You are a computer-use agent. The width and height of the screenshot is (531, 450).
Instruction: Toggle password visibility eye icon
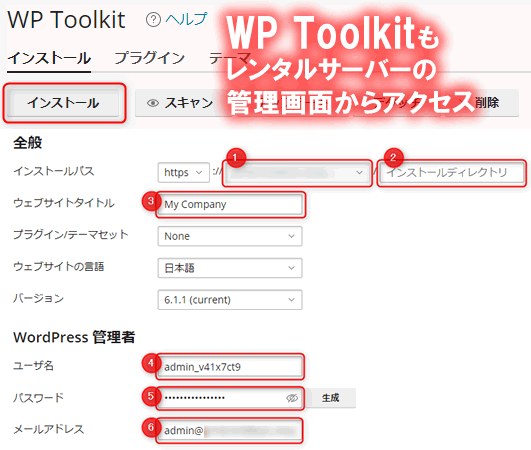pyautogui.click(x=292, y=398)
